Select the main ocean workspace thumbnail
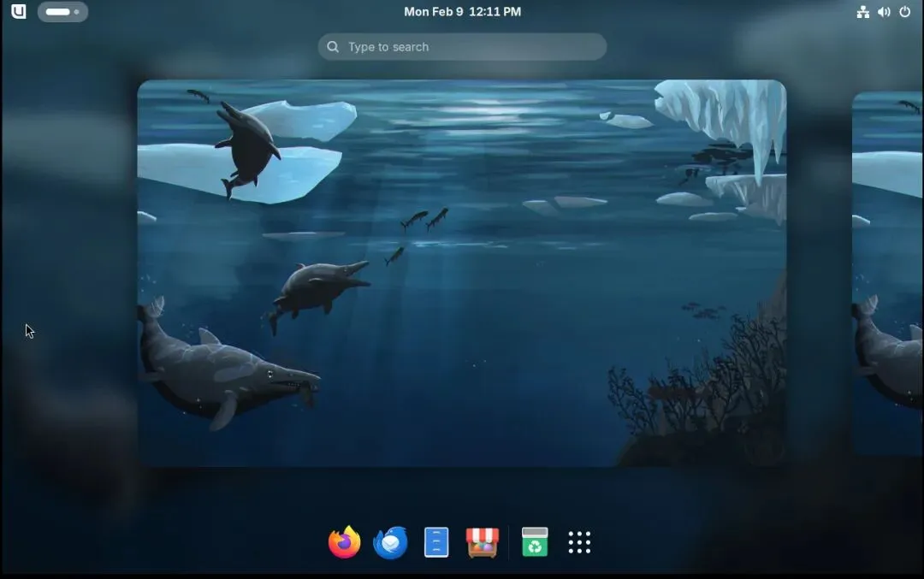Image resolution: width=924 pixels, height=579 pixels. pyautogui.click(x=461, y=273)
